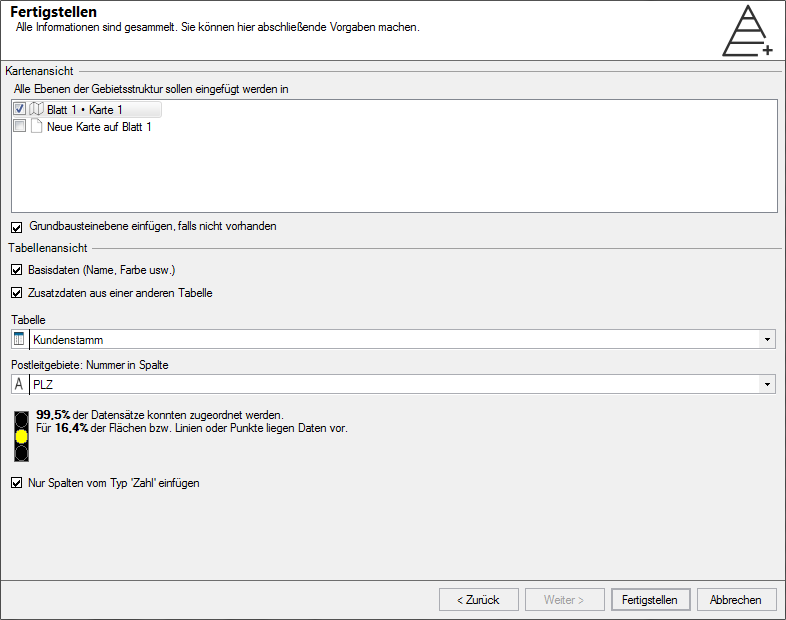Click the Kundenstamm combo box field
786x620 pixels.
(394, 339)
